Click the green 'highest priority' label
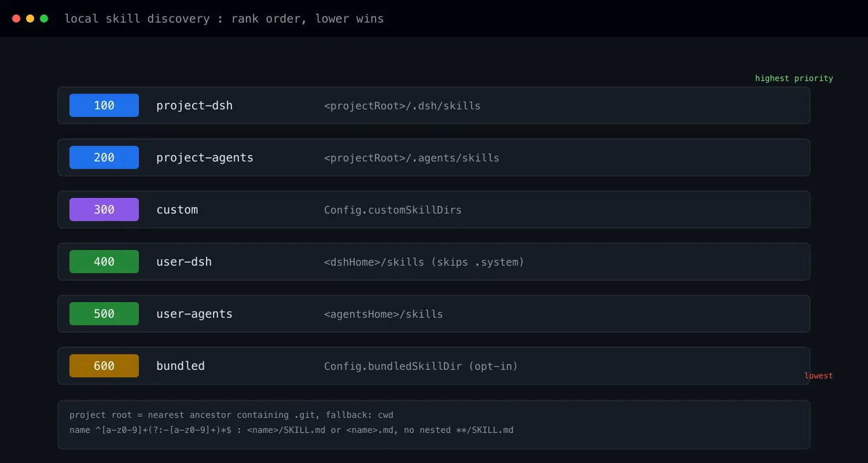The image size is (868, 463). (x=794, y=78)
